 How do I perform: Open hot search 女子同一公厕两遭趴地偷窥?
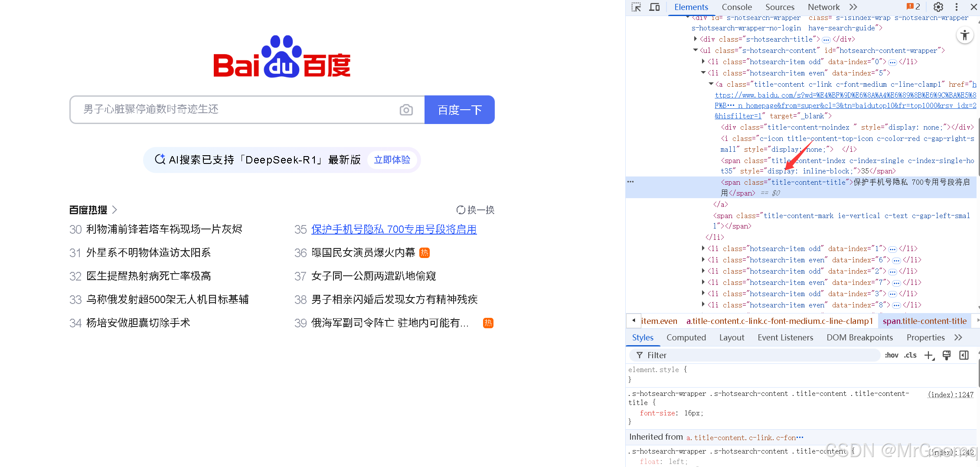click(373, 276)
